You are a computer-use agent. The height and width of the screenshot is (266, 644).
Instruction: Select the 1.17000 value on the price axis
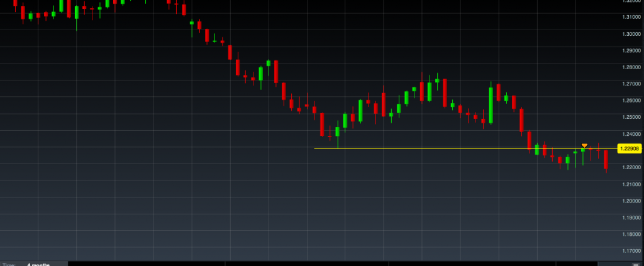[x=630, y=252]
